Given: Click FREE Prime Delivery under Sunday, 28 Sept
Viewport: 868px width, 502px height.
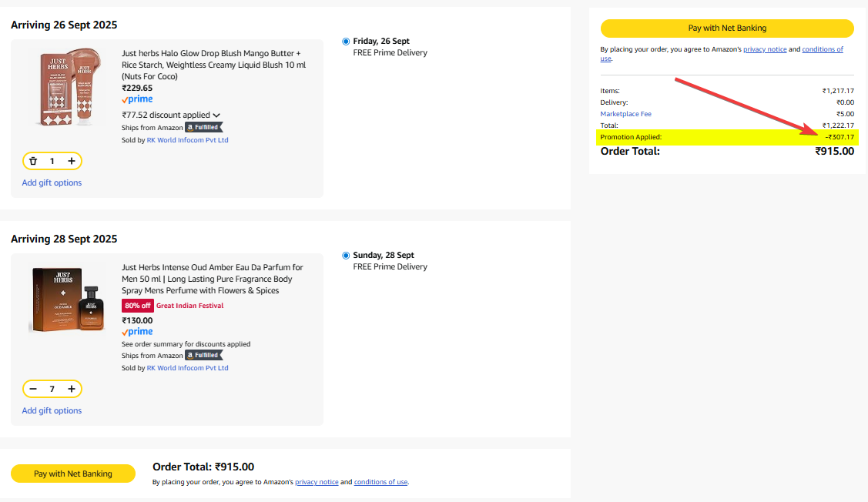Looking at the screenshot, I should 390,266.
